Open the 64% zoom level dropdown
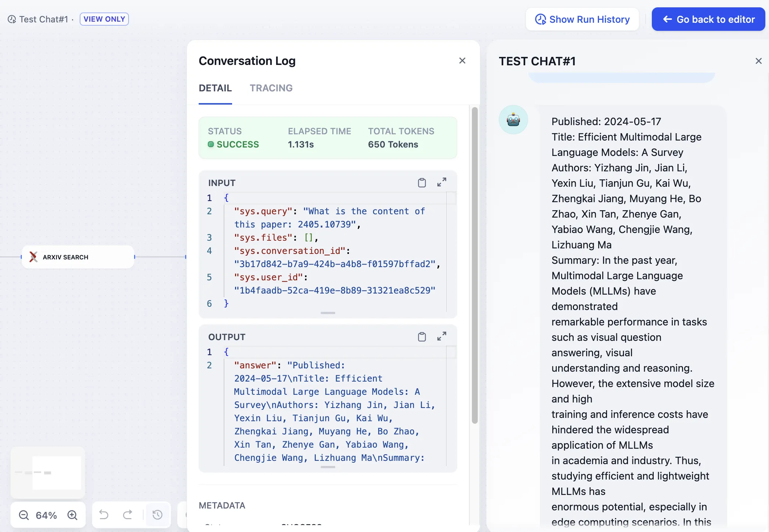 coord(46,515)
